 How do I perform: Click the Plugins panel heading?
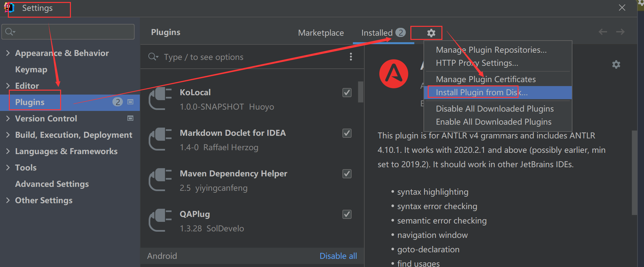pos(166,32)
